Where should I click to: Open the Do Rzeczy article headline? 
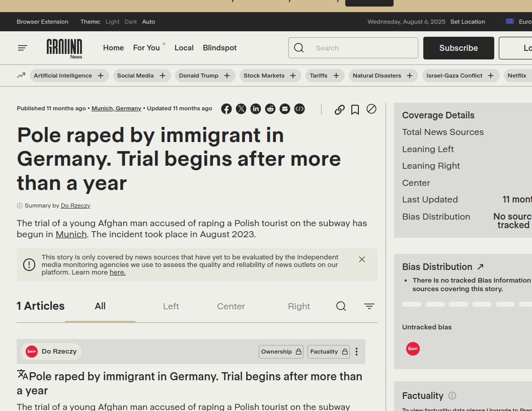(x=189, y=383)
